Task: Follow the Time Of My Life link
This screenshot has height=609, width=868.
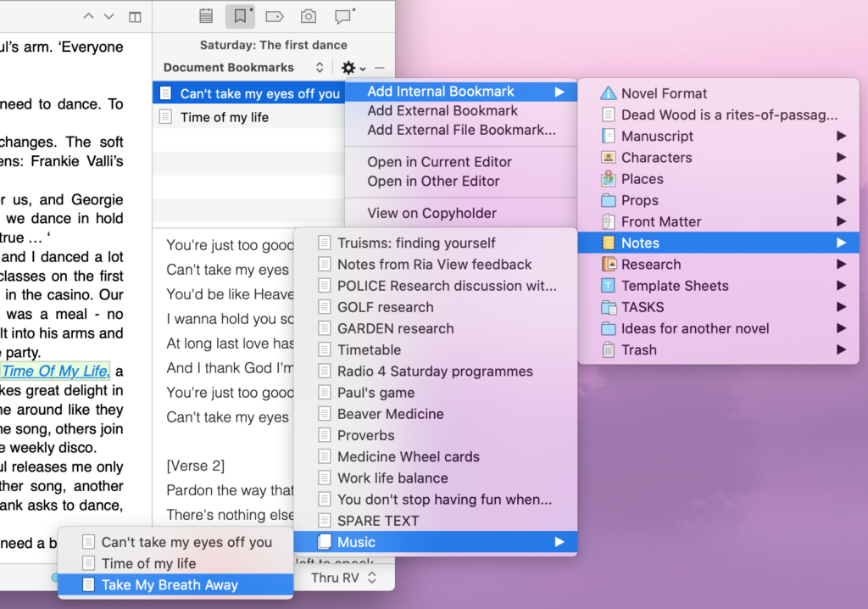Action: pyautogui.click(x=54, y=371)
